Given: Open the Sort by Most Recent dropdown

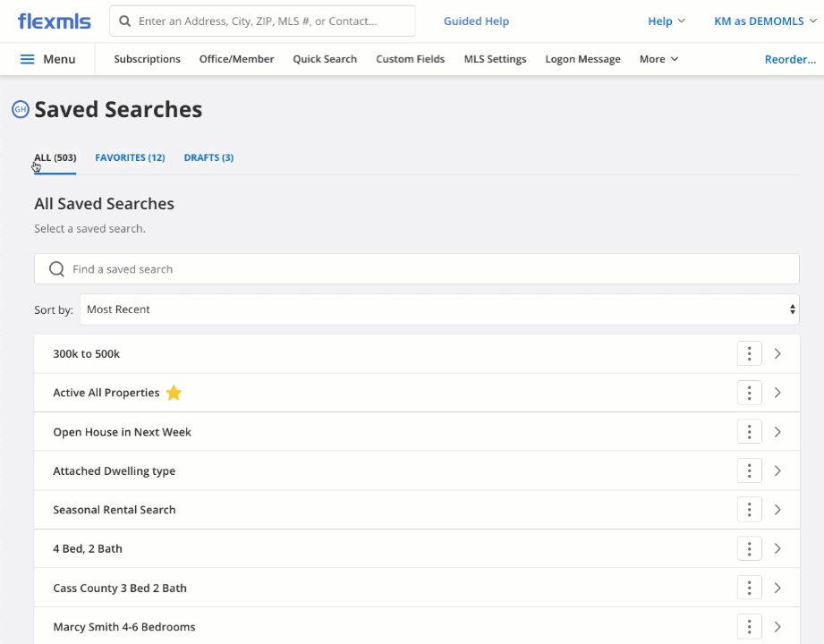Looking at the screenshot, I should tap(438, 309).
